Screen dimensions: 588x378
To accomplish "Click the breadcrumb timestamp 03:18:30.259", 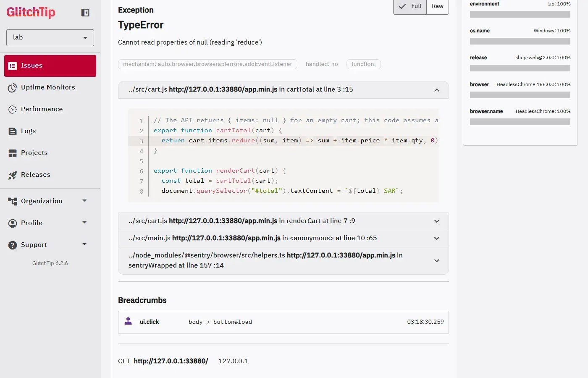I will [425, 322].
